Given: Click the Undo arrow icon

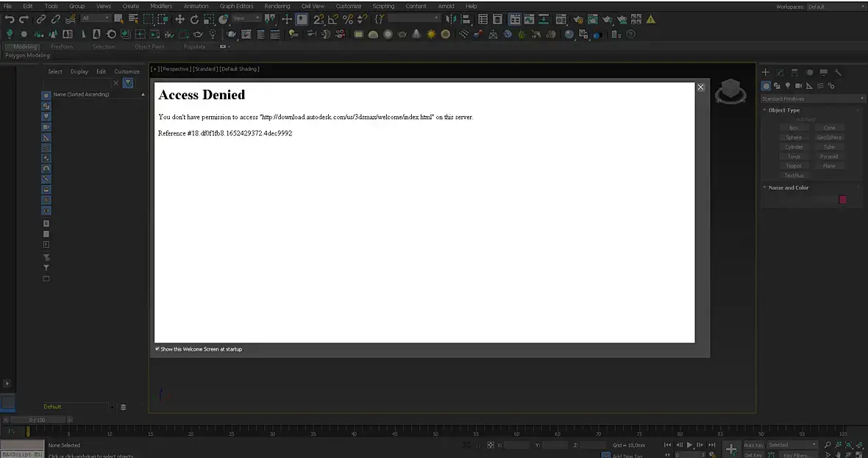Looking at the screenshot, I should pos(10,19).
